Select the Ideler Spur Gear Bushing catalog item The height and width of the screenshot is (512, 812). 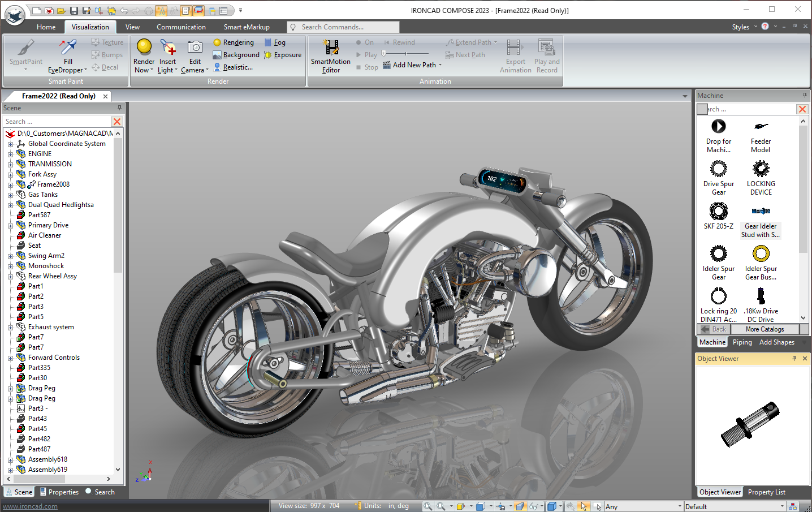761,263
